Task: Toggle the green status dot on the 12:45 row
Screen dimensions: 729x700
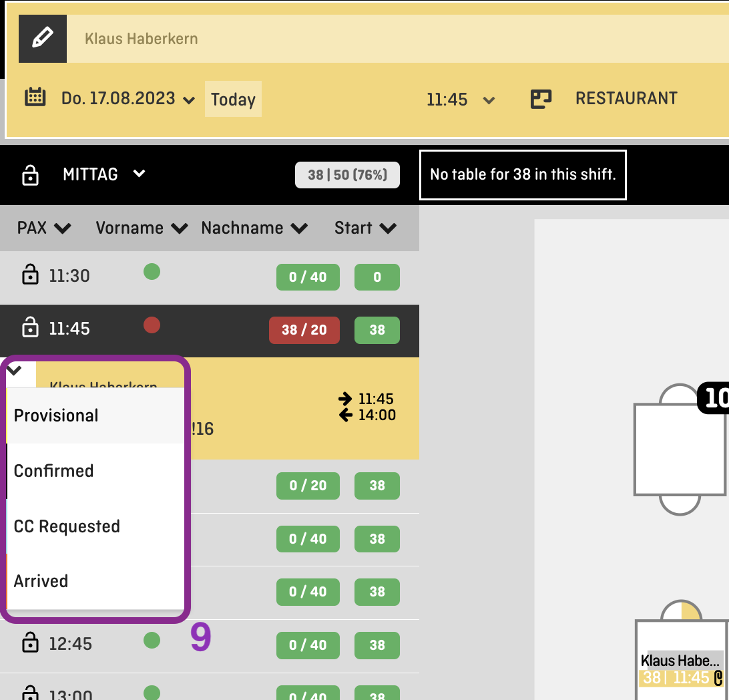Action: pos(152,640)
